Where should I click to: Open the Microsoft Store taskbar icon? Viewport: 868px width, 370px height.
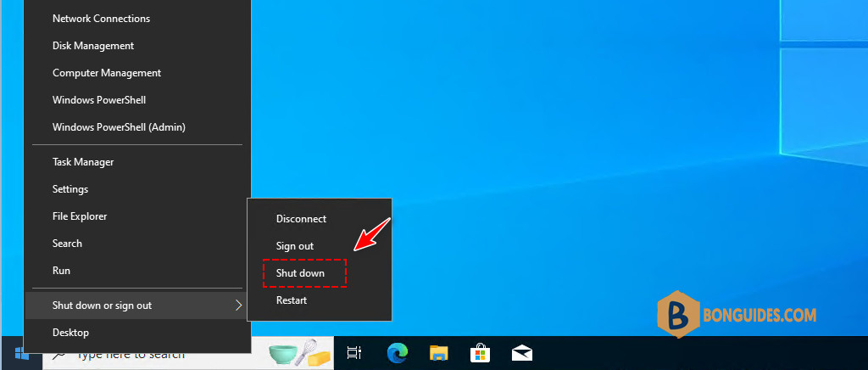coord(480,353)
